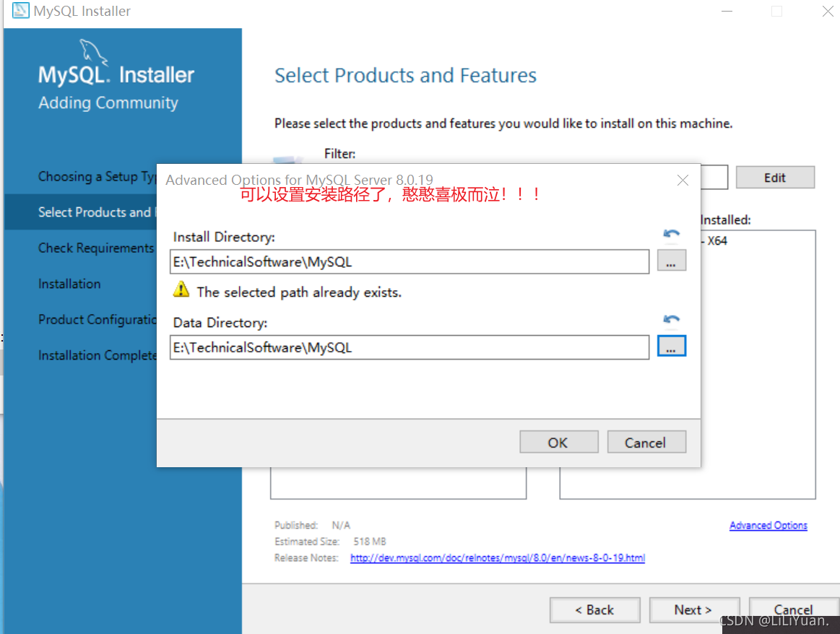The image size is (840, 634).
Task: Close the MySQL Installer window
Action: pyautogui.click(x=828, y=12)
